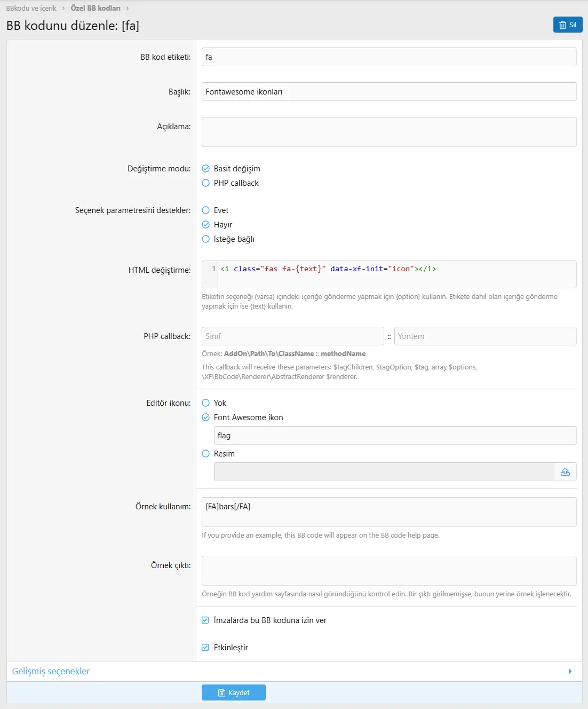
Task: Open the Gelişmiş seçenekler section header
Action: [x=294, y=672]
